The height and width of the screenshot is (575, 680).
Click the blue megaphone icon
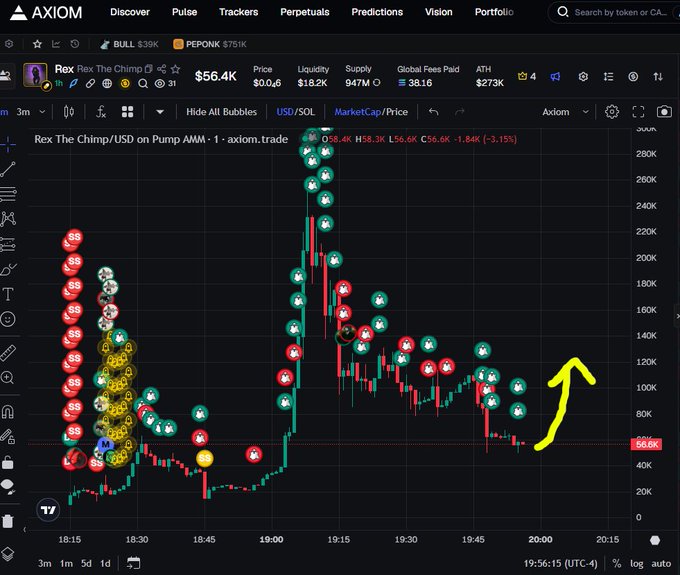coord(555,77)
